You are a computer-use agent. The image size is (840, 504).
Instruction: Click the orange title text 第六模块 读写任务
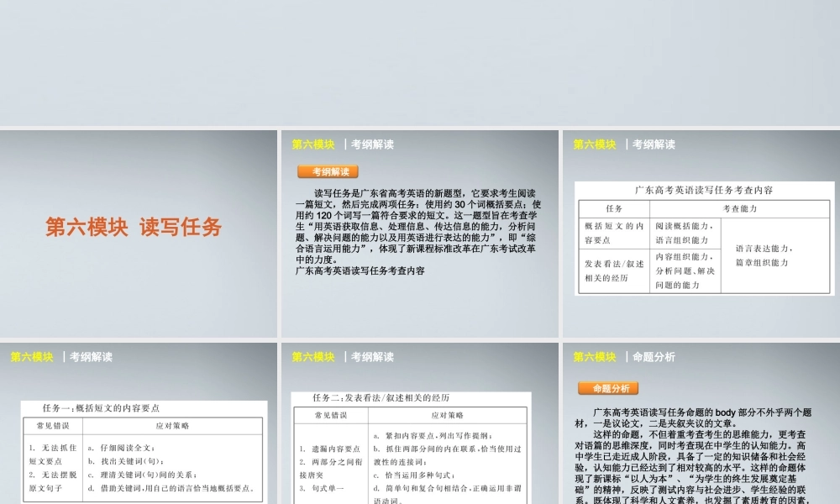pyautogui.click(x=134, y=227)
